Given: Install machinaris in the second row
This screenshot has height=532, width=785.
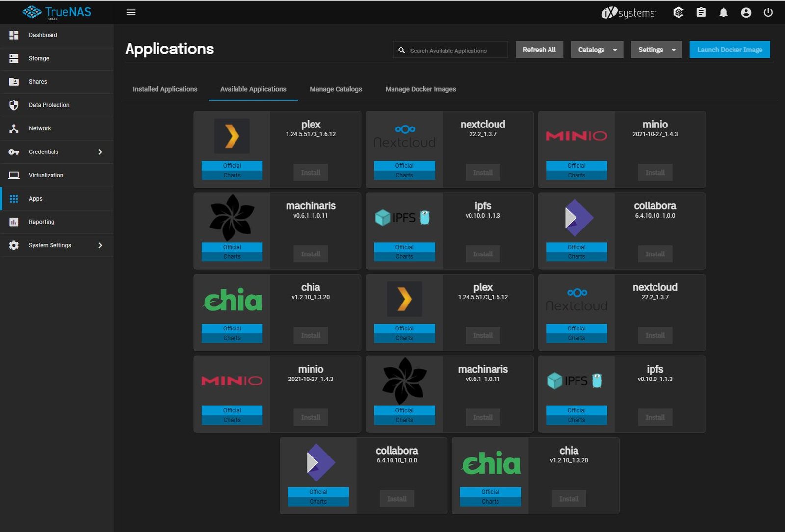Looking at the screenshot, I should [x=311, y=254].
